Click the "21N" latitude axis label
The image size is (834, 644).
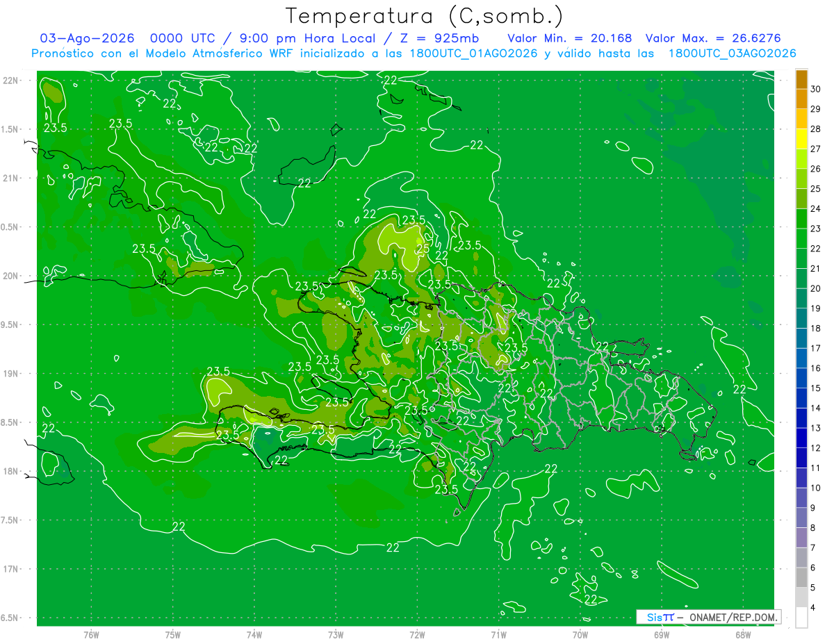12,178
